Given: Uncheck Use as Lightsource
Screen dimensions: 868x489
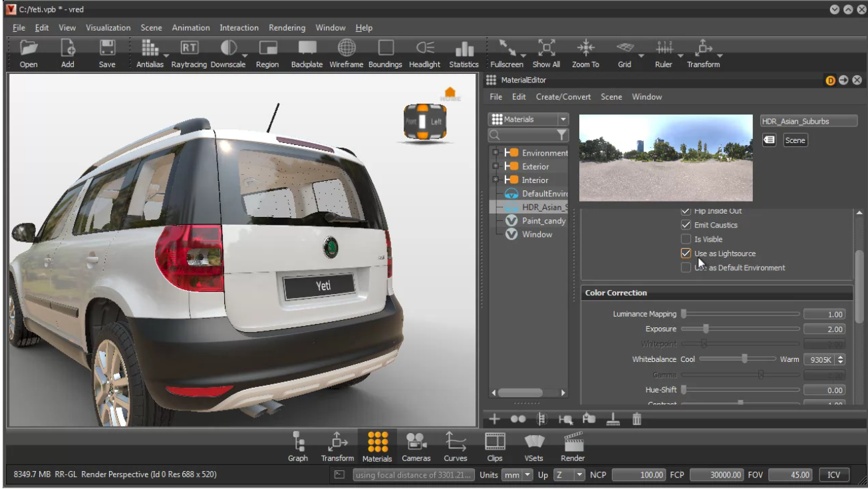Looking at the screenshot, I should 686,253.
